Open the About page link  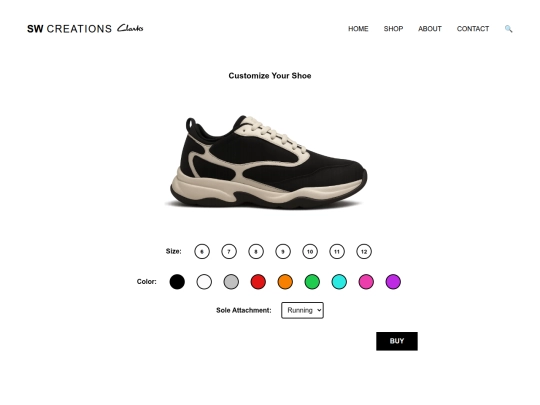(x=430, y=29)
